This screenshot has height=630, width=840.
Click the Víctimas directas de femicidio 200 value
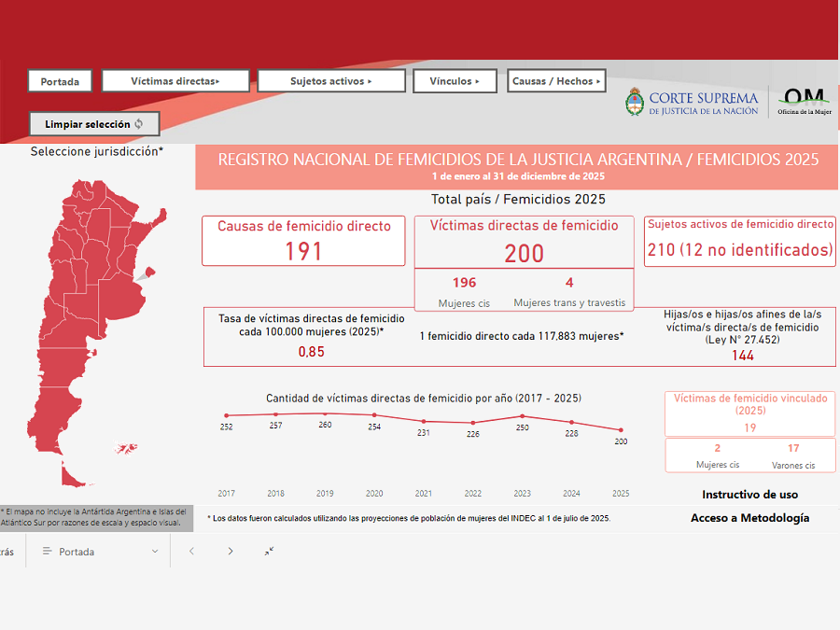524,253
